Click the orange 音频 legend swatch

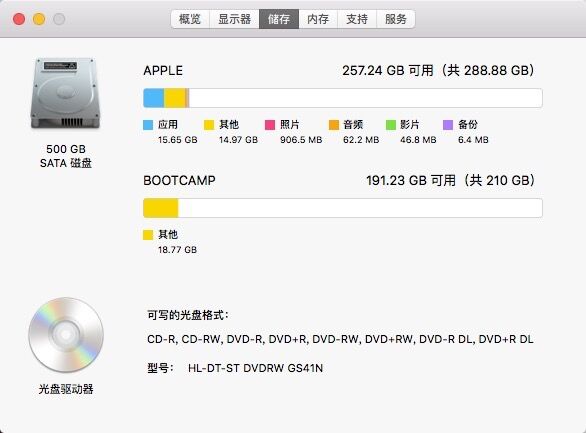point(334,125)
